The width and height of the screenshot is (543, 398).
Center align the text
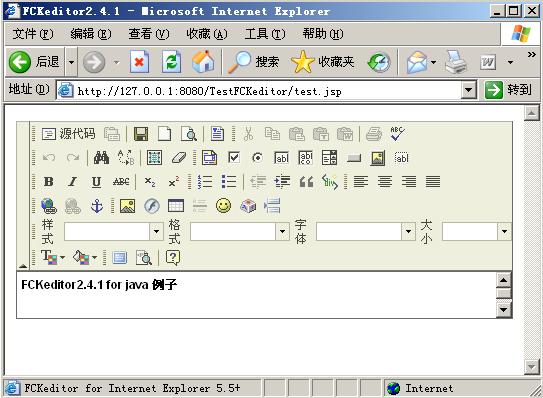pos(385,182)
